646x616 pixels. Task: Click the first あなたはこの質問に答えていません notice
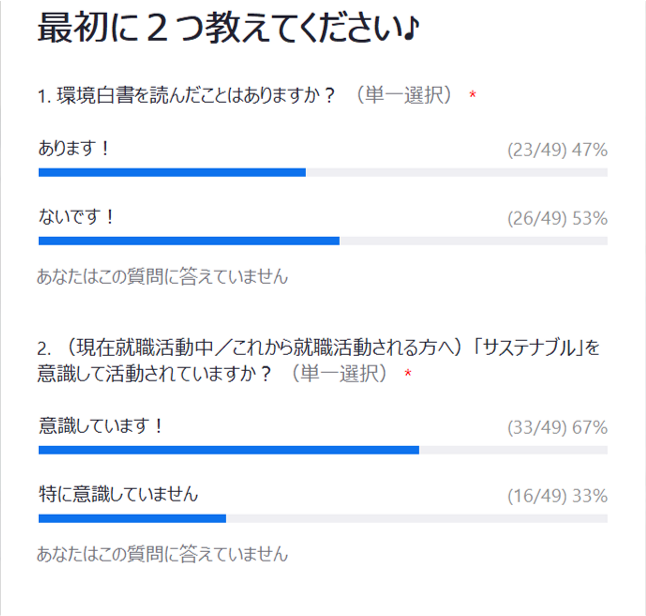162,276
